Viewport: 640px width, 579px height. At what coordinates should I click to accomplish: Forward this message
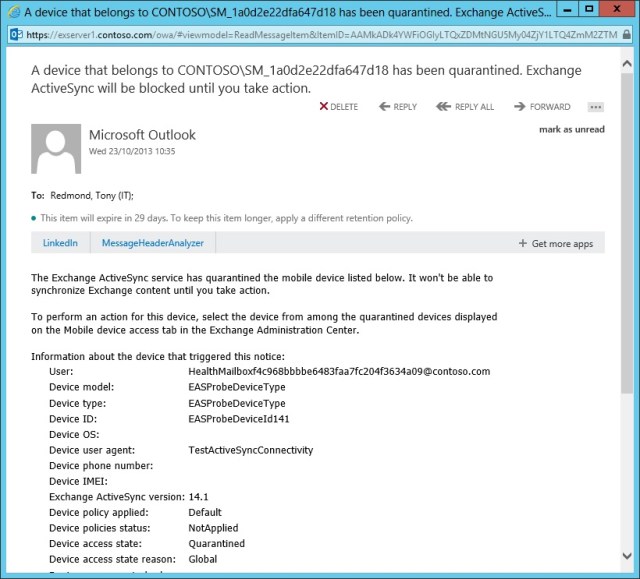coord(542,107)
